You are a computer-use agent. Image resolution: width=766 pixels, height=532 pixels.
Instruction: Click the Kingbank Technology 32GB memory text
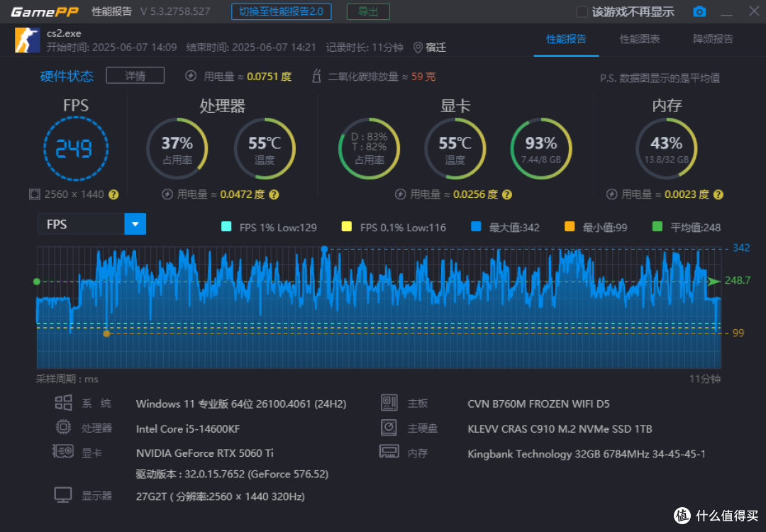click(587, 454)
